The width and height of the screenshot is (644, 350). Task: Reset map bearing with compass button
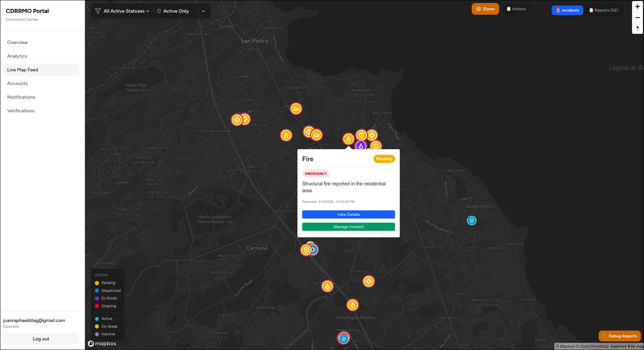click(x=638, y=28)
